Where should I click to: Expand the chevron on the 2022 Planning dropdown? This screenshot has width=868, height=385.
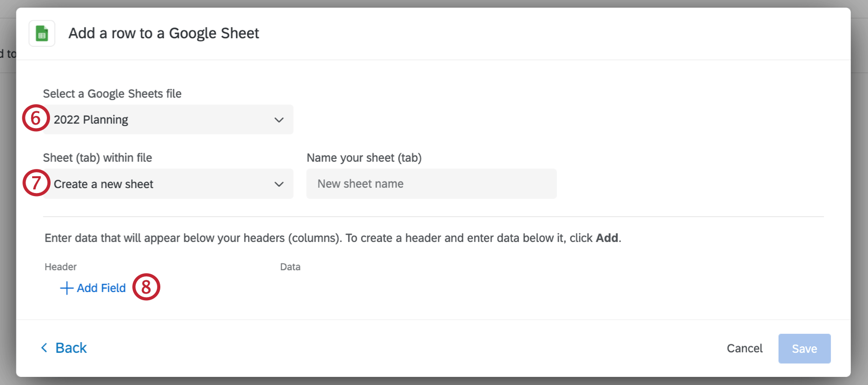pos(279,120)
